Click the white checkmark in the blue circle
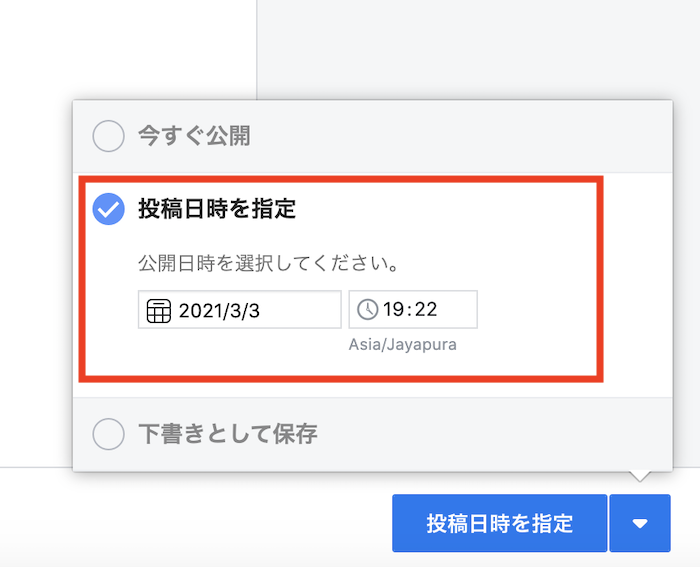This screenshot has width=700, height=567. click(x=108, y=209)
